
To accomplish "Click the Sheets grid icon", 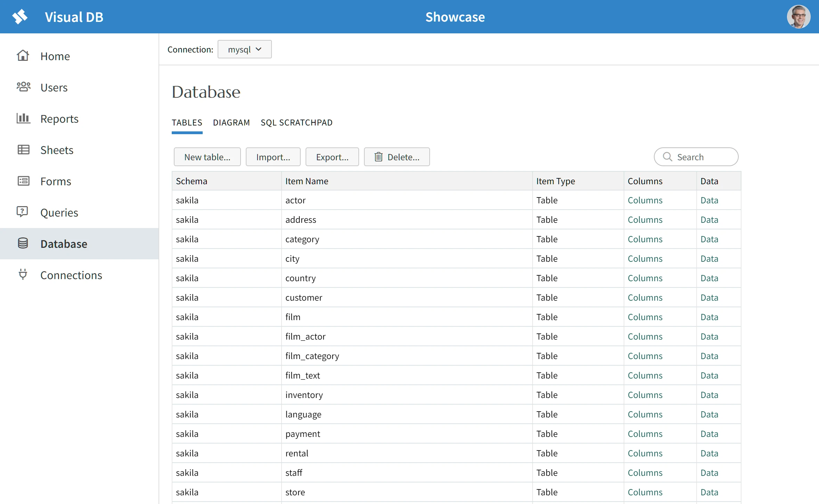I will coord(23,150).
